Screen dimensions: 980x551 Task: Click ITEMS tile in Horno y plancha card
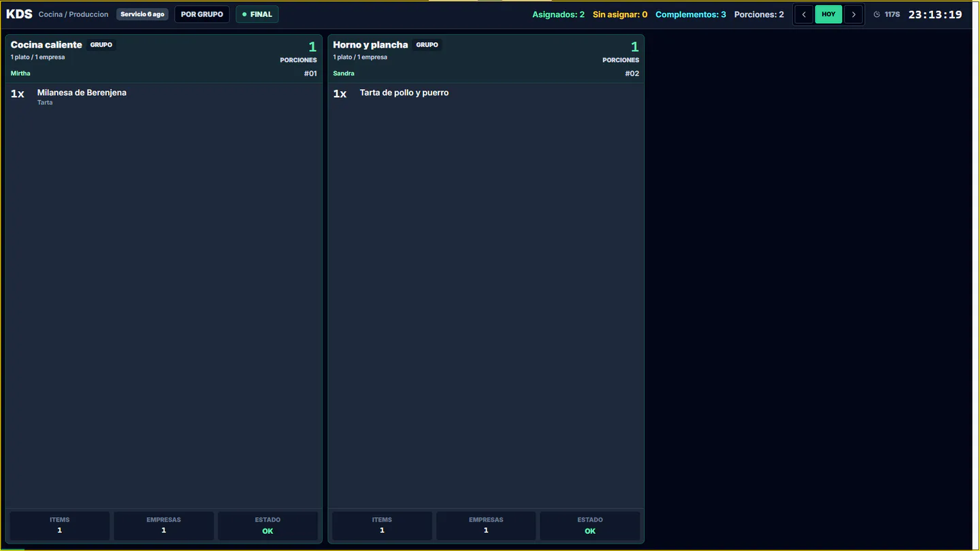point(382,526)
